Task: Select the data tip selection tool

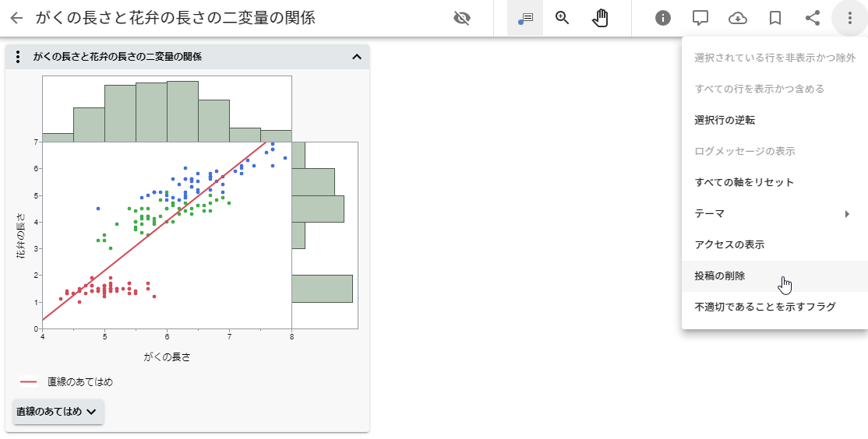Action: [525, 18]
